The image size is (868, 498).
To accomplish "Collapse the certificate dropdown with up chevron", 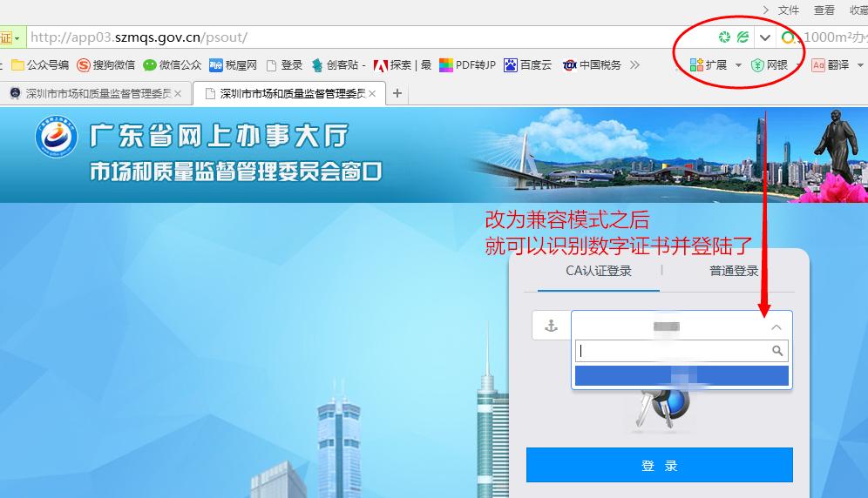I will 776,327.
